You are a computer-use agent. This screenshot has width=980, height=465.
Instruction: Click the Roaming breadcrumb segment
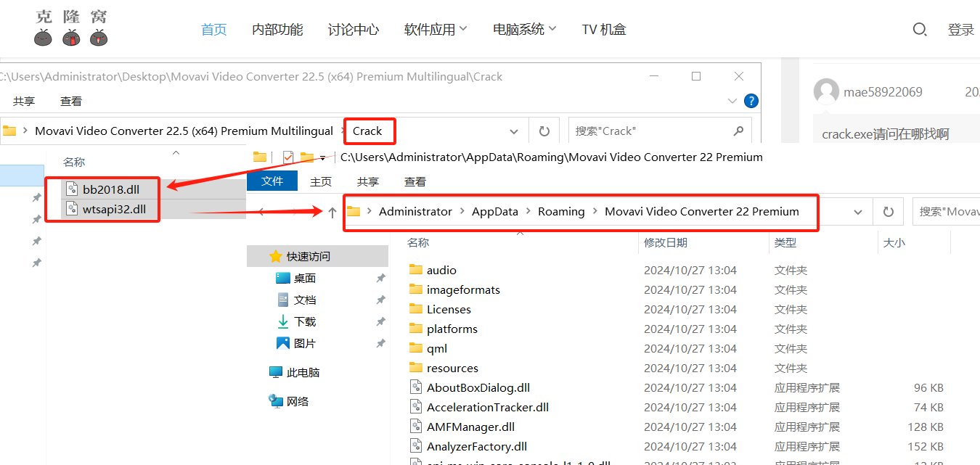click(x=561, y=212)
